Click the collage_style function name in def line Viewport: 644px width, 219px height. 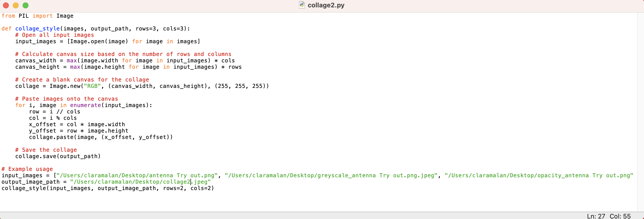[x=38, y=28]
